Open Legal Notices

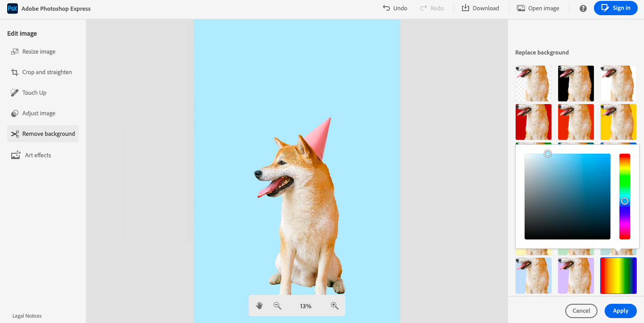click(x=27, y=316)
